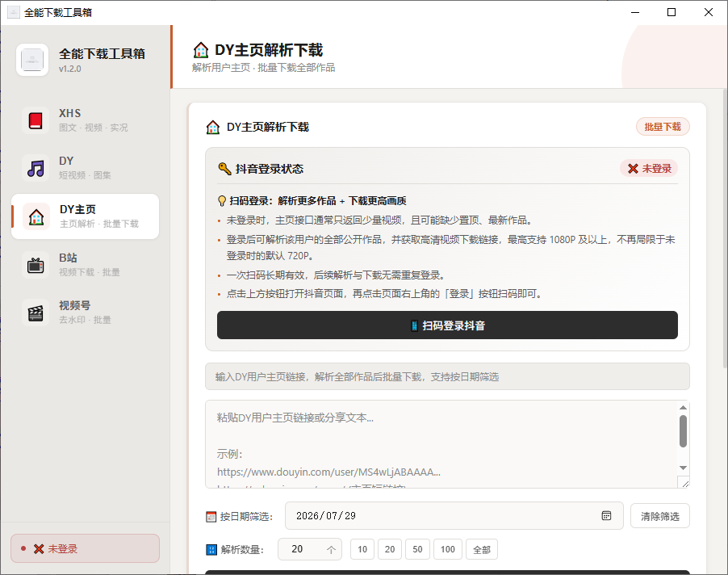Click the up arrow in parse count spinner
This screenshot has width=728, height=575.
(331, 549)
